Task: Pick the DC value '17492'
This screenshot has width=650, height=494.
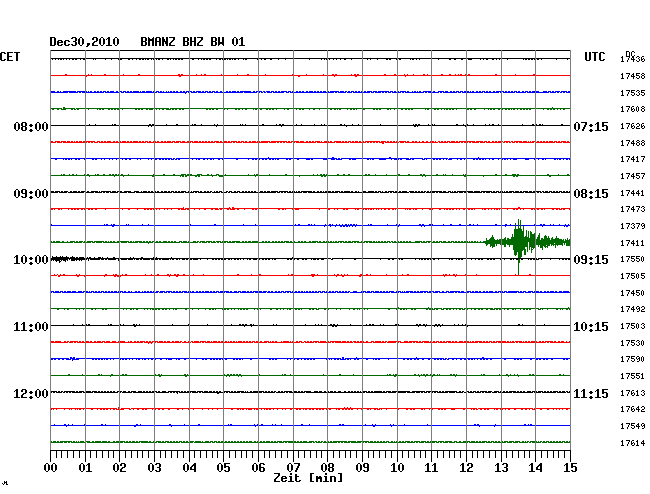Action: tap(633, 309)
